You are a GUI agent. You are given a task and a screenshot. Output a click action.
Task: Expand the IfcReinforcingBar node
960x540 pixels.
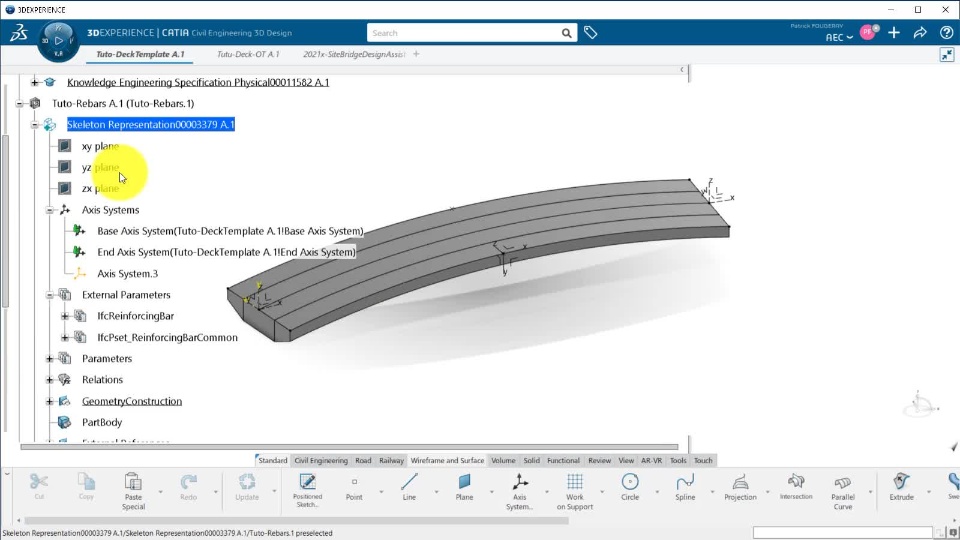pyautogui.click(x=65, y=316)
